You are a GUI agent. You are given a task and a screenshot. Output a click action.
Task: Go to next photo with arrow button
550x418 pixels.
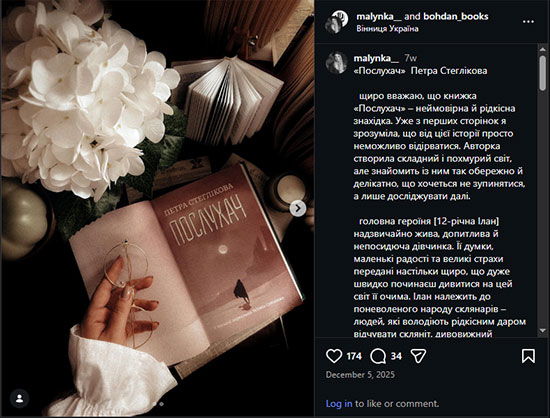pyautogui.click(x=298, y=208)
